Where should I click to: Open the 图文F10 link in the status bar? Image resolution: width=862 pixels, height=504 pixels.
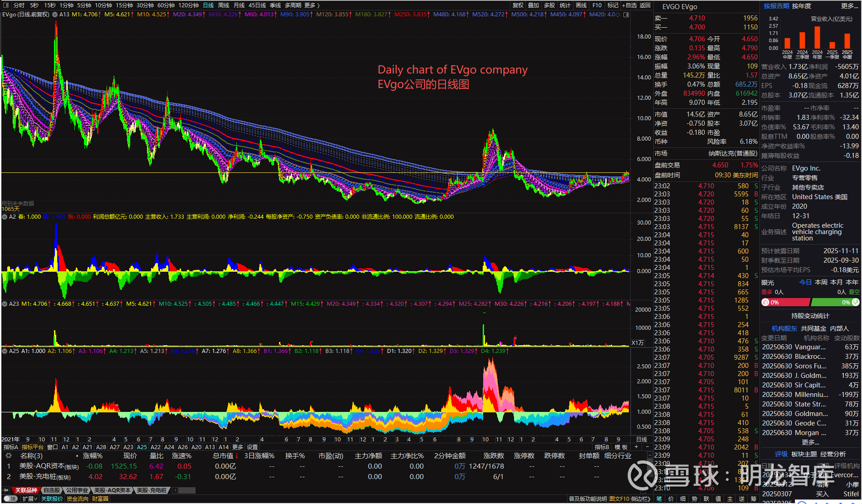tap(619, 499)
